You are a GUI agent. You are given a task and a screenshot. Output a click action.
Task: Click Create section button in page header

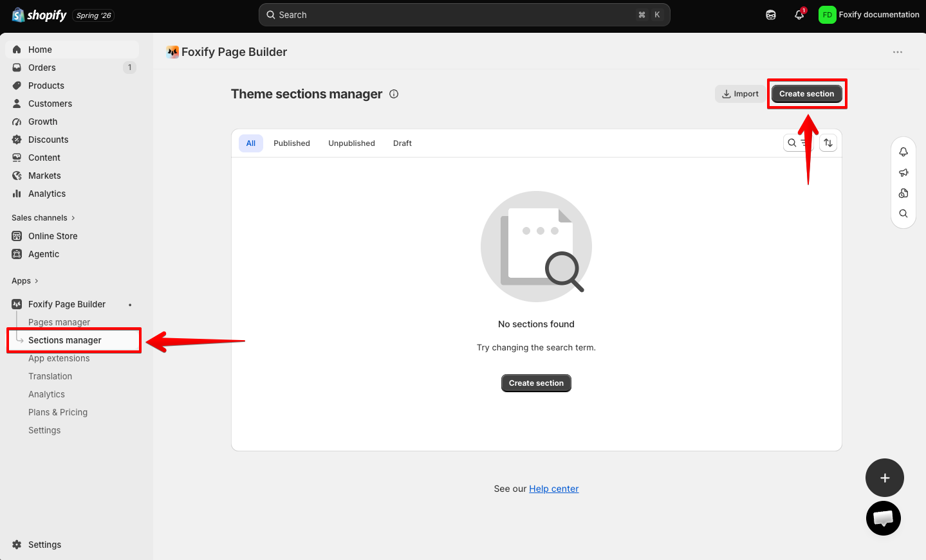(x=807, y=94)
